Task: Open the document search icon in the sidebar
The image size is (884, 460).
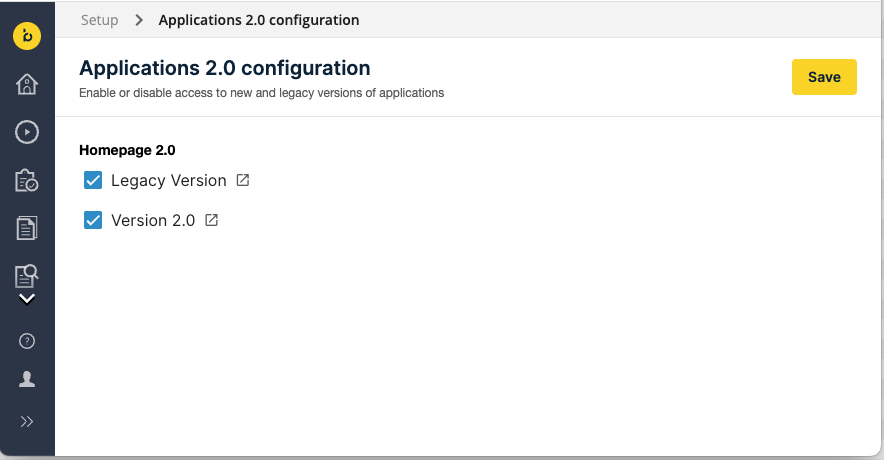Action: (x=27, y=274)
